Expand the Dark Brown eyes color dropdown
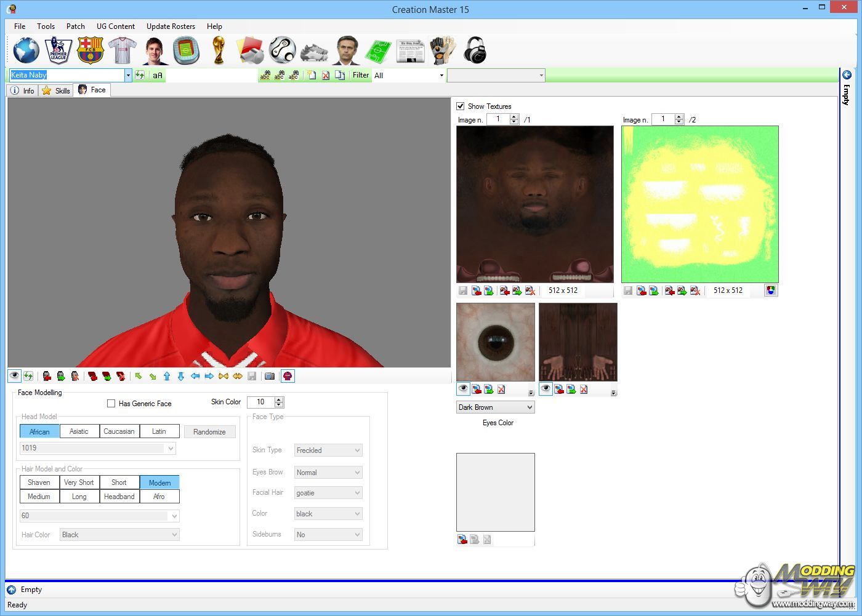Image resolution: width=862 pixels, height=616 pixels. coord(529,407)
